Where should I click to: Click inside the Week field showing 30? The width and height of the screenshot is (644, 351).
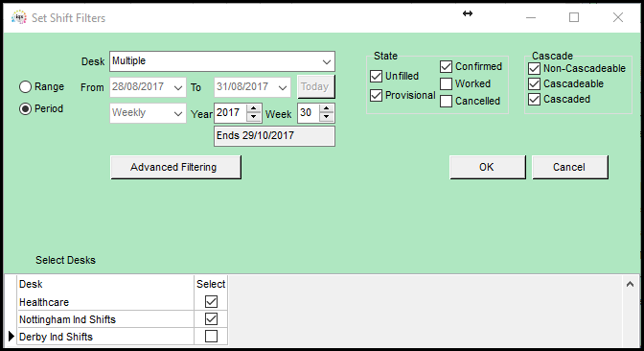point(309,113)
